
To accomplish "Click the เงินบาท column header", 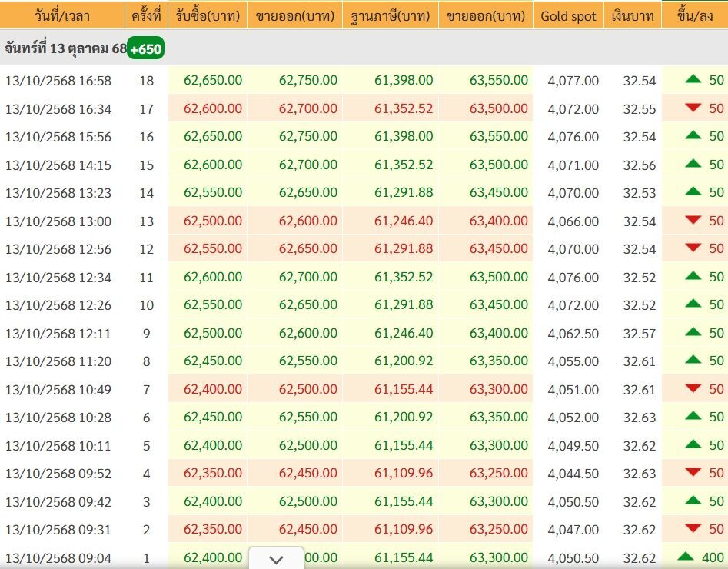I will [633, 16].
